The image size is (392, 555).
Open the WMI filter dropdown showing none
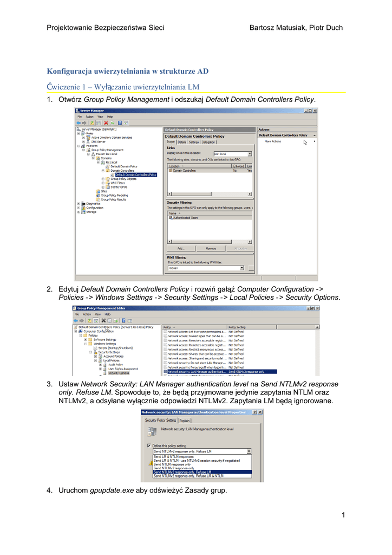click(x=241, y=268)
